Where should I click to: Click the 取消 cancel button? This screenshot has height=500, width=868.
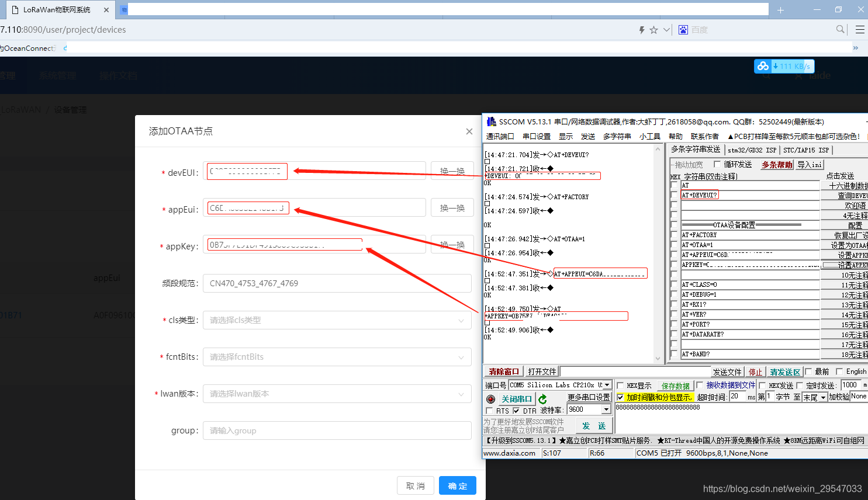[x=416, y=486]
